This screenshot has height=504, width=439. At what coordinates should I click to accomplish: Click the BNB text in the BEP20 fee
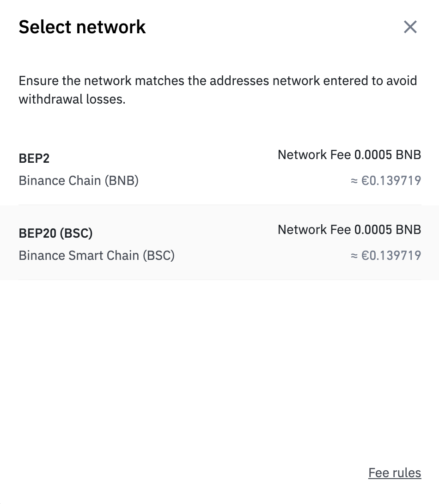click(x=408, y=229)
